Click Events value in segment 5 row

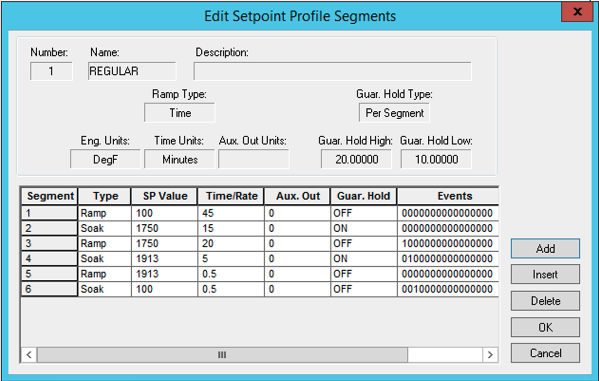pyautogui.click(x=448, y=274)
